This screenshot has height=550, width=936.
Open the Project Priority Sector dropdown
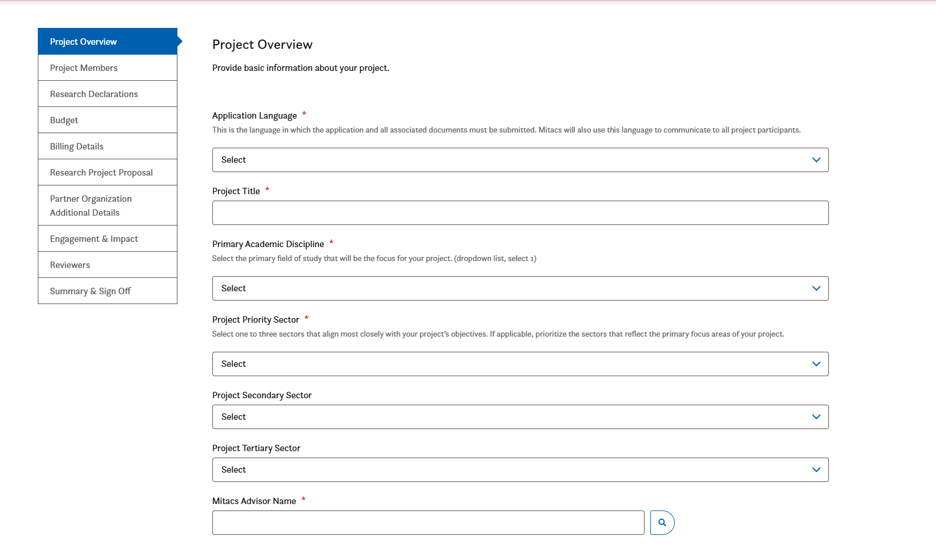[520, 364]
